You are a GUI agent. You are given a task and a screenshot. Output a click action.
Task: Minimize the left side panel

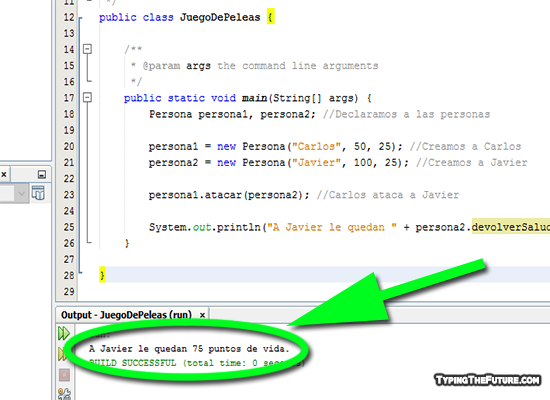42,174
